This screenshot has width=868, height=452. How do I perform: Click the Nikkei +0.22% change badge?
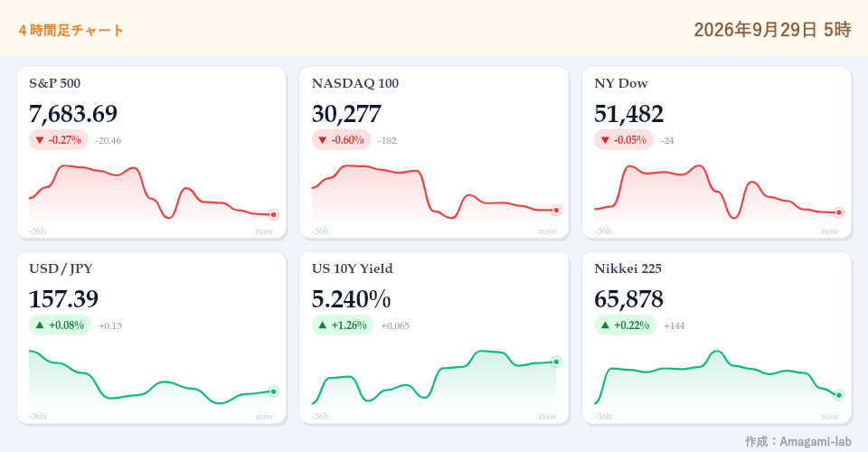626,325
